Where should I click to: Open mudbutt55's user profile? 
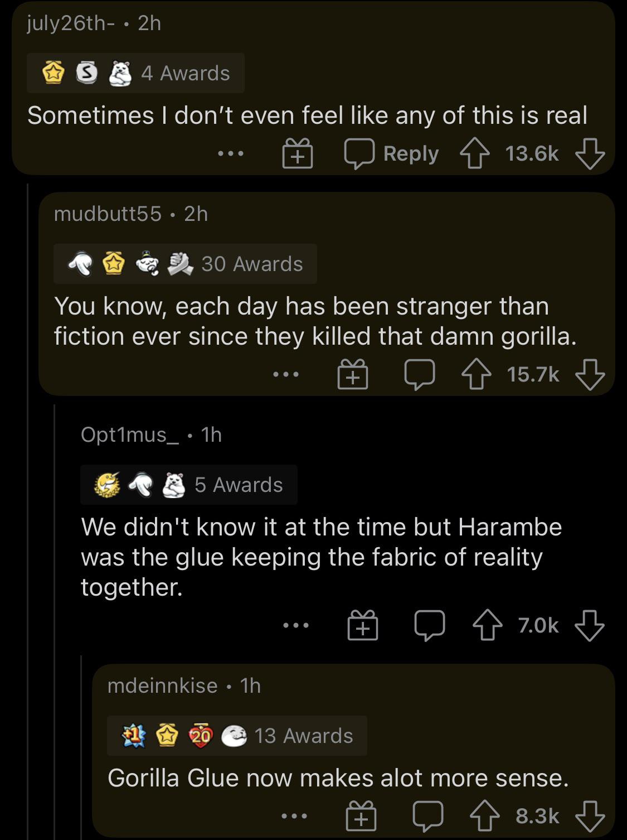(108, 214)
